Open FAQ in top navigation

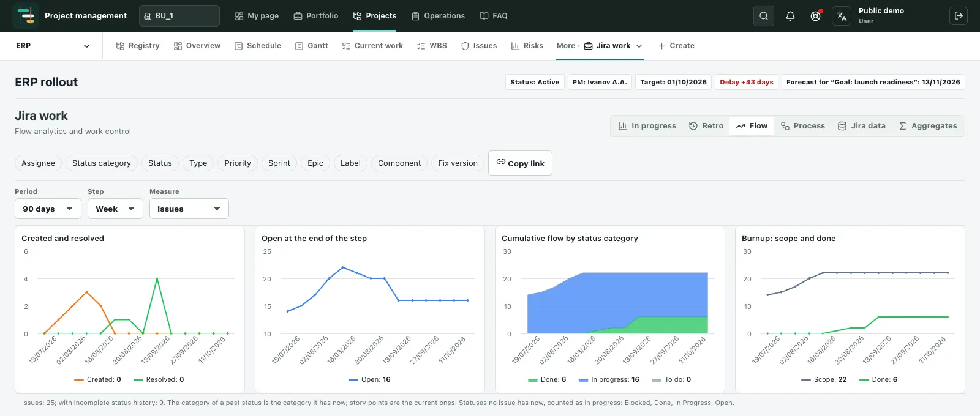[494, 16]
